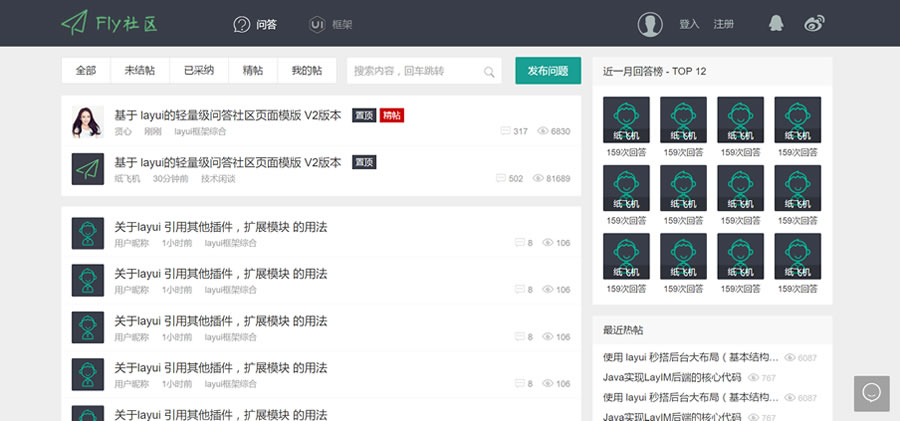Click the paper plane avatar of 纸飞机 post
900x421 pixels.
click(88, 168)
